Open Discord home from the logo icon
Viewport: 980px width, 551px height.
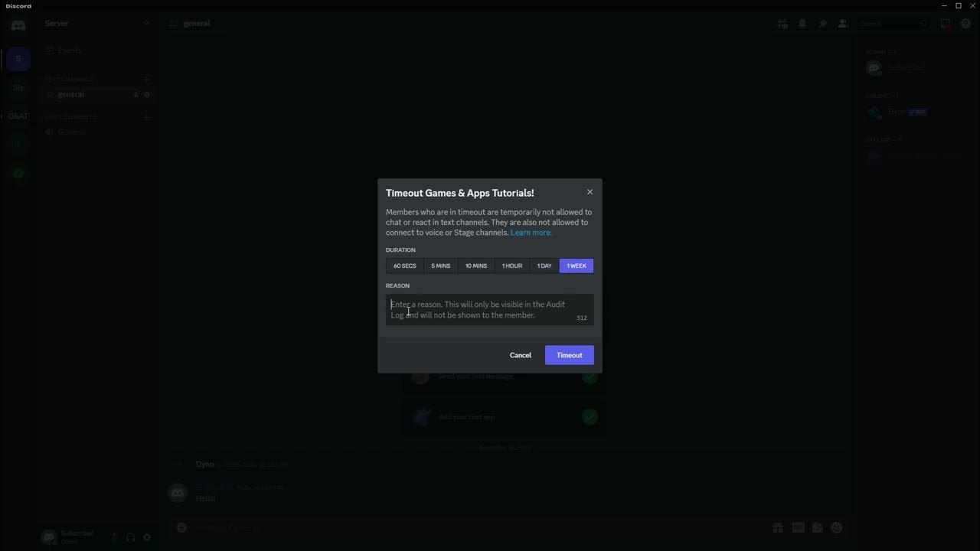click(18, 25)
